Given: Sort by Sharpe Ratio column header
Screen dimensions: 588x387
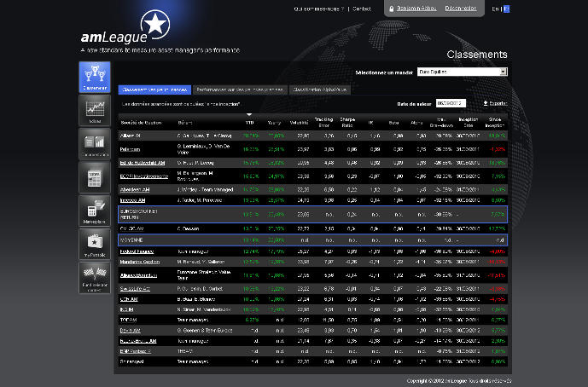Looking at the screenshot, I should tap(347, 122).
